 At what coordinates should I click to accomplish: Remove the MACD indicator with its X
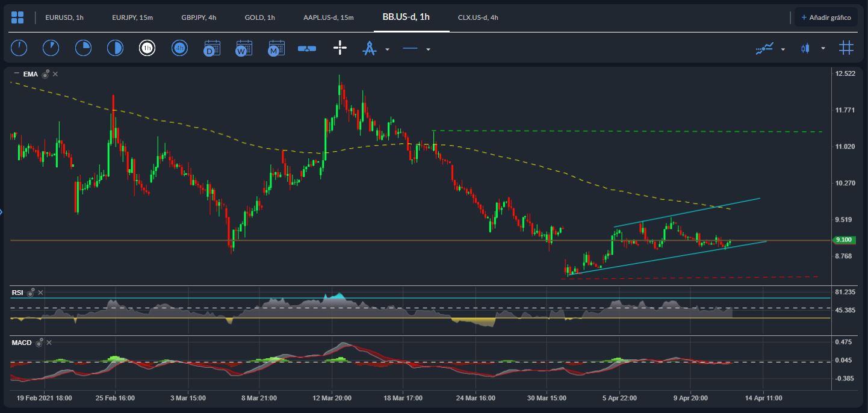tap(49, 343)
